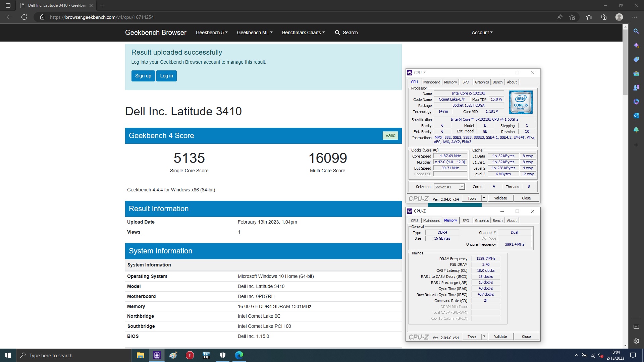This screenshot has height=362, width=644.
Task: Open Edge Settings and more menu
Action: pyautogui.click(x=635, y=17)
